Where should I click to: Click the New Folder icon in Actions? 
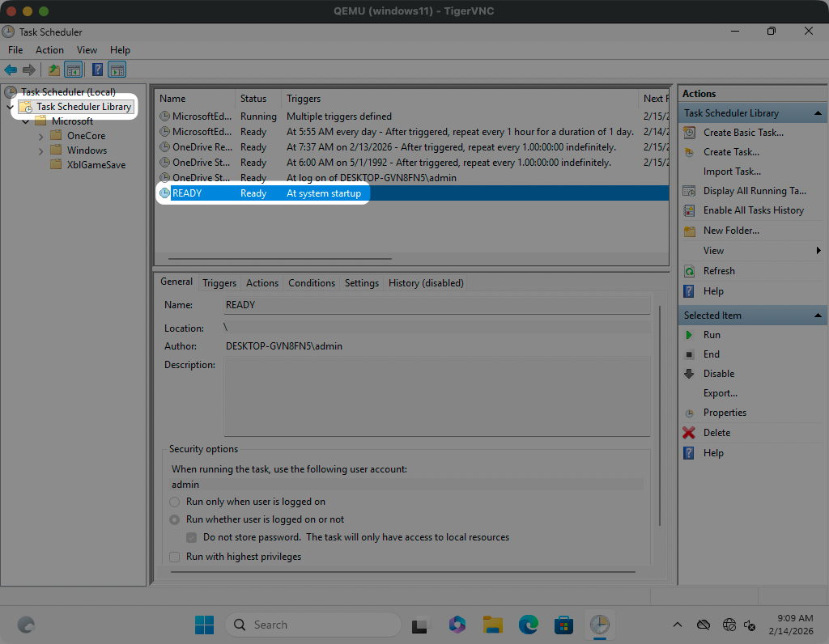[689, 231]
